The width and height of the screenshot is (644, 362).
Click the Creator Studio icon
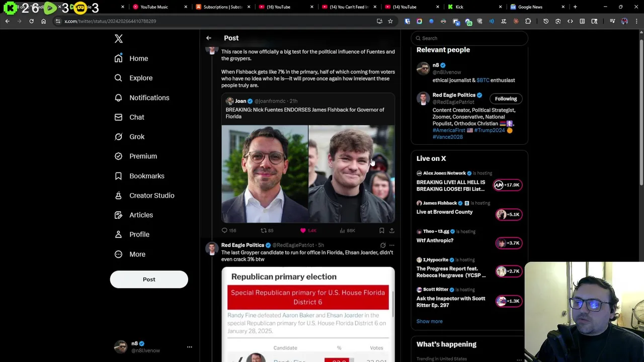118,196
